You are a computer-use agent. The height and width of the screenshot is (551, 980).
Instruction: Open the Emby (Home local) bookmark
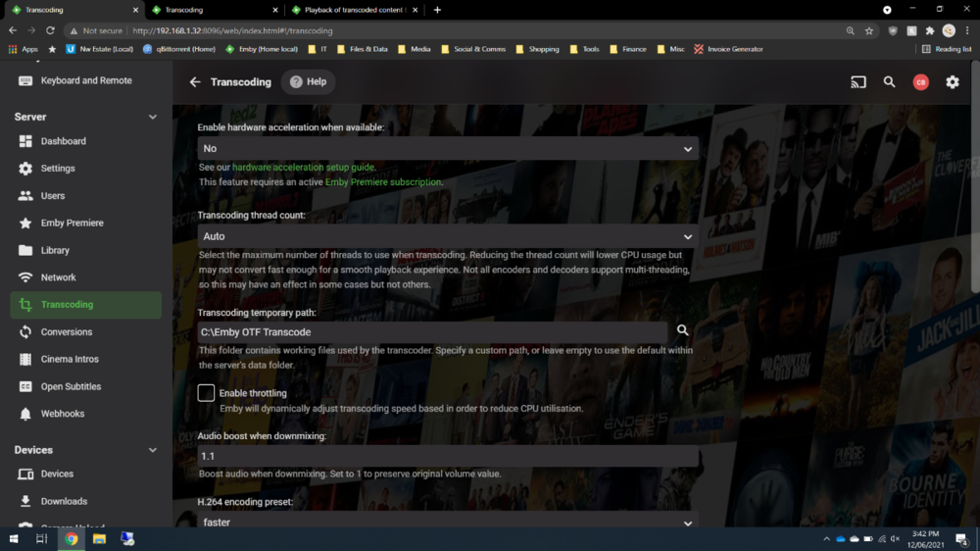click(262, 49)
